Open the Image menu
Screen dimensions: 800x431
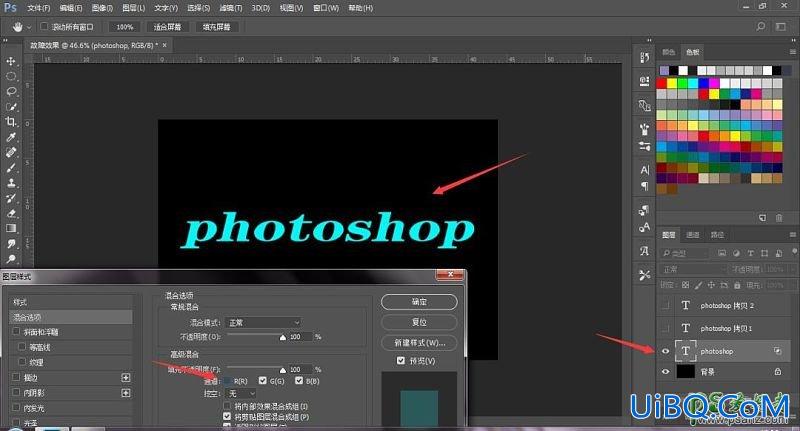click(102, 8)
